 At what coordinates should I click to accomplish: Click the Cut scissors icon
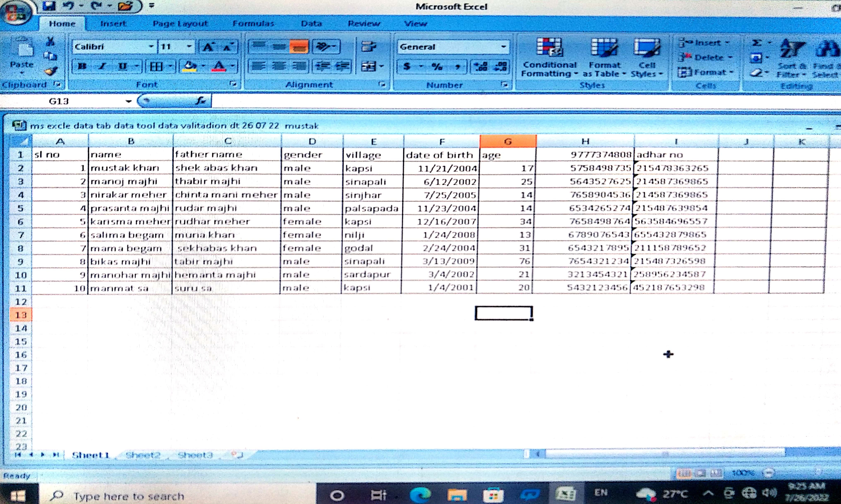[51, 41]
